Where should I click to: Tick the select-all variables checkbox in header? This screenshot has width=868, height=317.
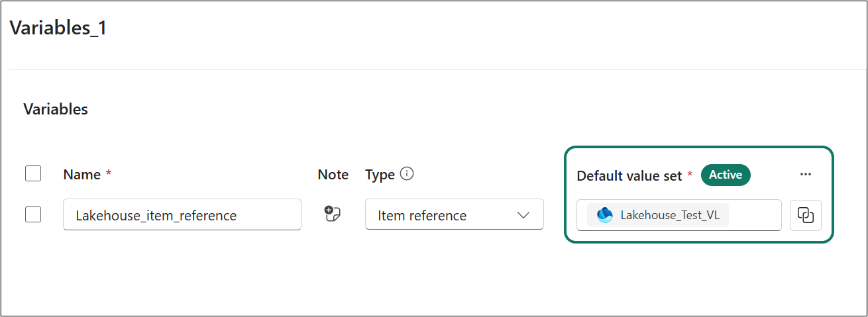click(33, 173)
